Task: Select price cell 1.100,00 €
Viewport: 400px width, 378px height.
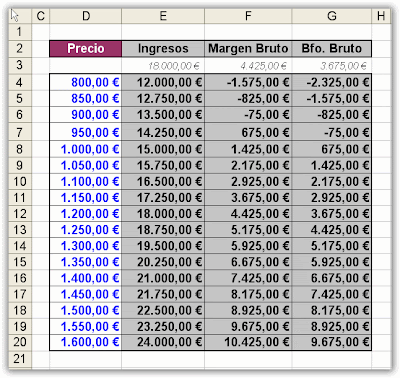Action: [x=86, y=181]
